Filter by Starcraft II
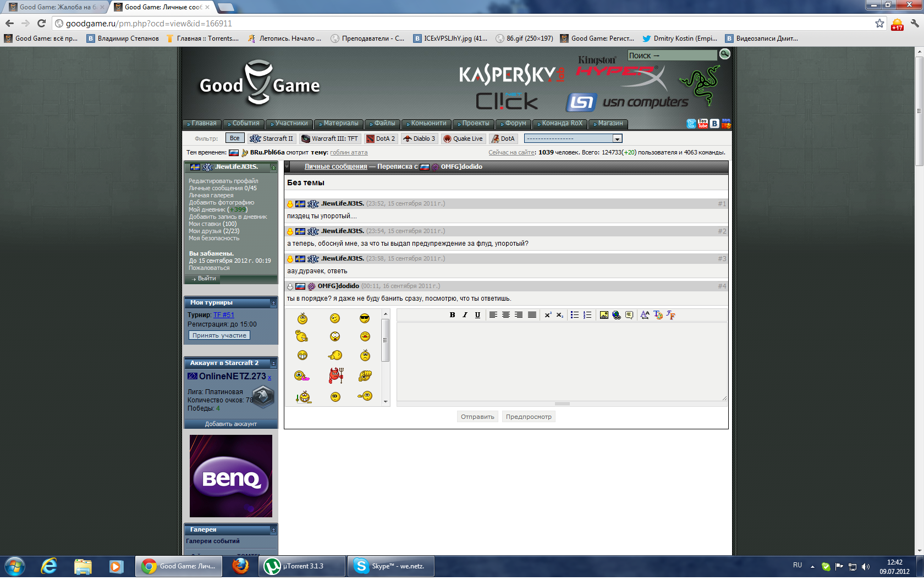Image resolution: width=924 pixels, height=586 pixels. (272, 139)
